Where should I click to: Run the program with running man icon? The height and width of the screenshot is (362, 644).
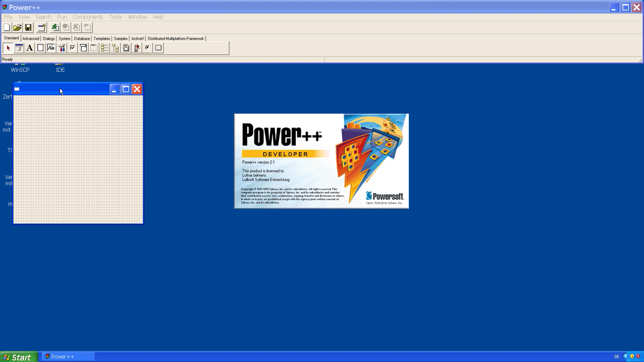55,27
